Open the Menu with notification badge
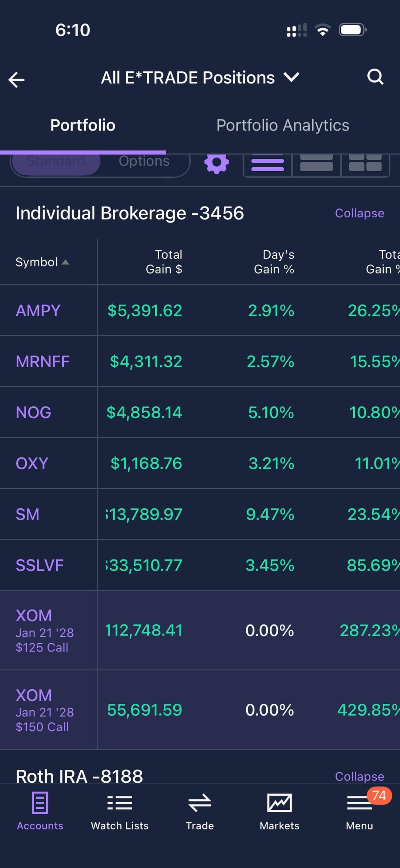Image resolution: width=400 pixels, height=868 pixels. tap(359, 811)
